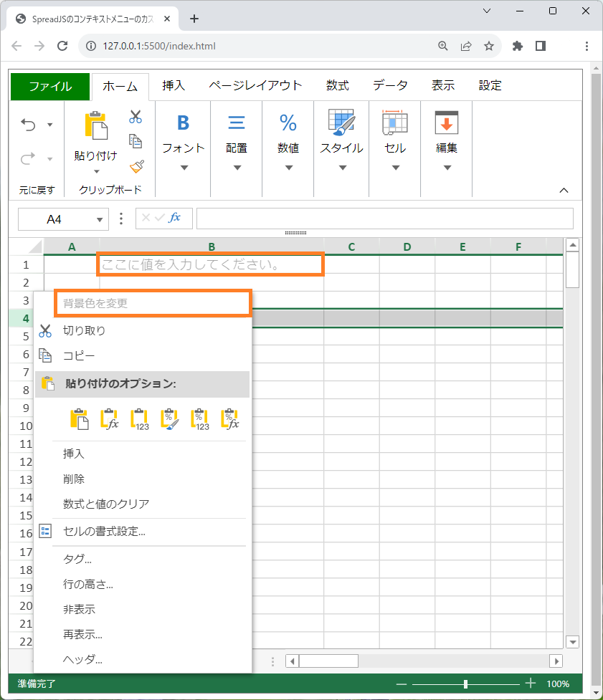Viewport: 603px width, 700px height.
Task: Click the large 貼り付け clipboard icon
Action: tap(96, 125)
